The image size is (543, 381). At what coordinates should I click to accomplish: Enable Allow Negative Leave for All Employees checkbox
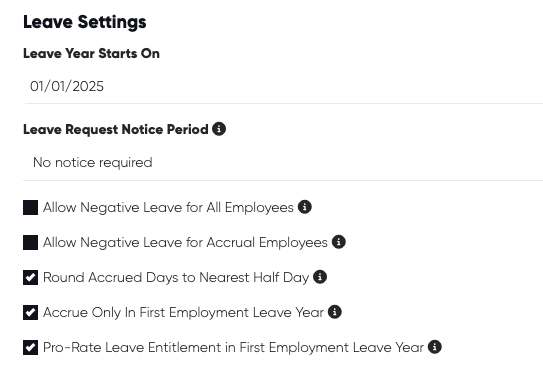tap(30, 207)
